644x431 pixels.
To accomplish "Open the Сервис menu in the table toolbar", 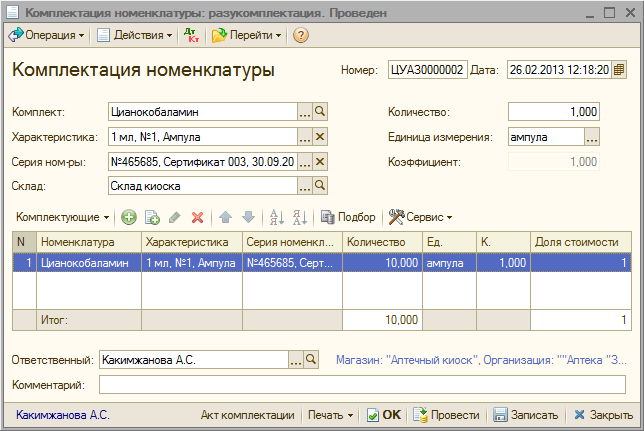I will (420, 216).
